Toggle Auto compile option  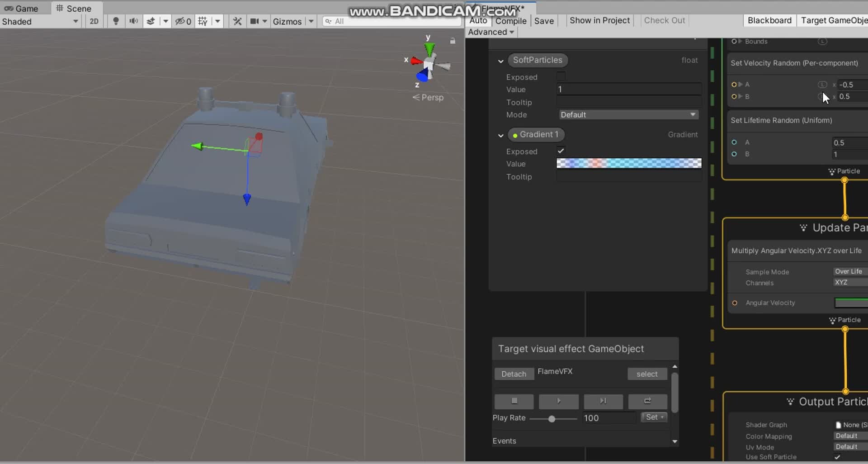478,21
